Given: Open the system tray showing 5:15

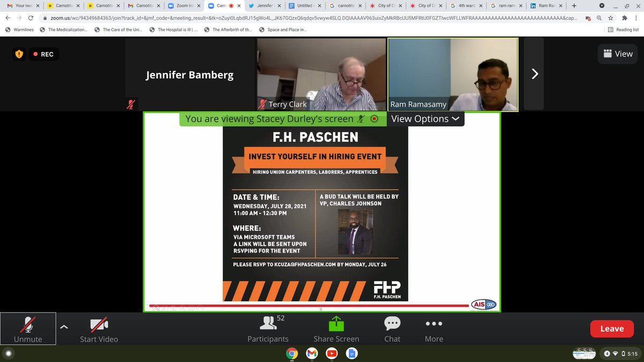Looking at the screenshot, I should (621, 353).
